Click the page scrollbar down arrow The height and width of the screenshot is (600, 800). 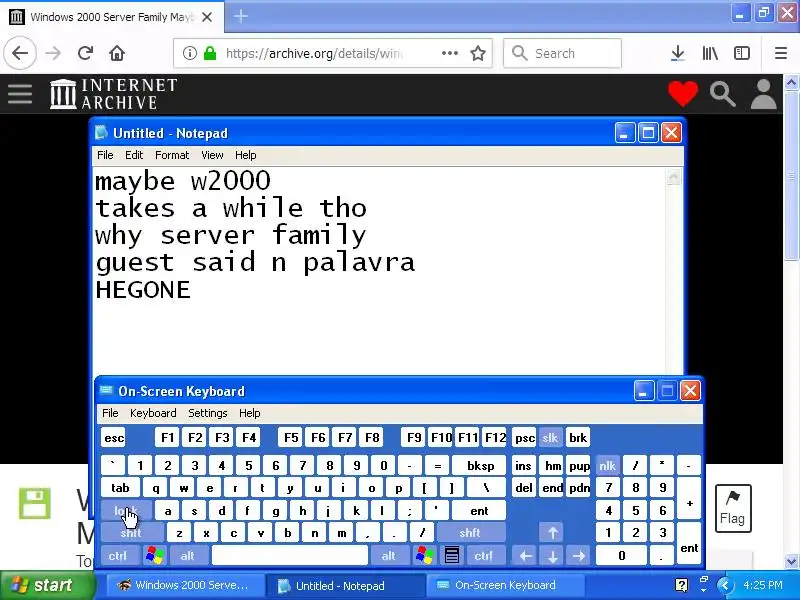point(791,561)
